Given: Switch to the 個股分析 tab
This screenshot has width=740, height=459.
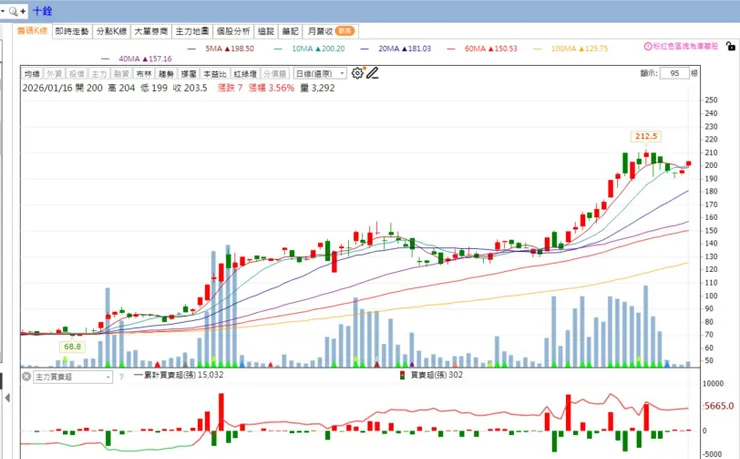Looking at the screenshot, I should click(x=233, y=31).
